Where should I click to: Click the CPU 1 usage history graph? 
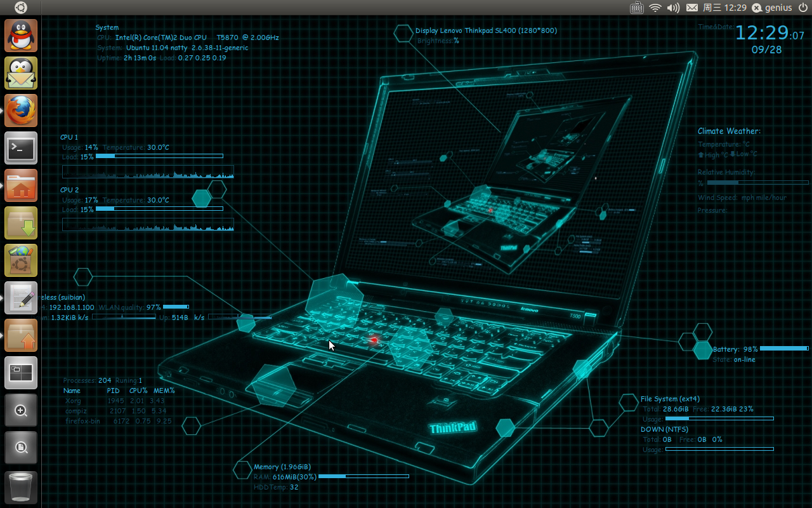coord(148,171)
